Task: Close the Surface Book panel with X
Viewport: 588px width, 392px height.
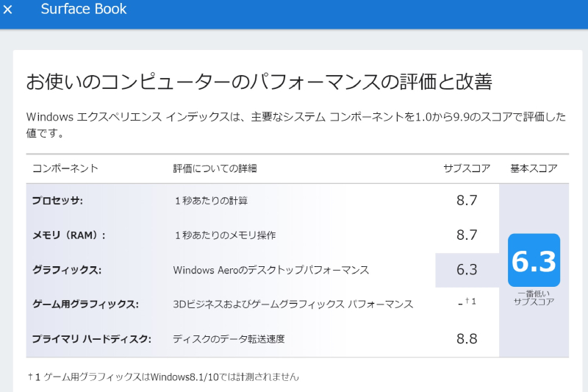Action: [x=7, y=10]
